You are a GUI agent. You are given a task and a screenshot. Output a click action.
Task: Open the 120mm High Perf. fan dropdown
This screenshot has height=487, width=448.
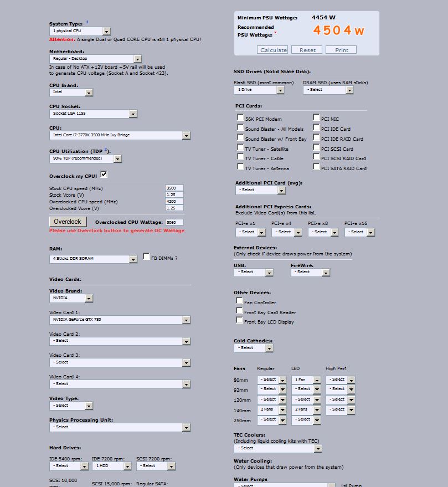click(x=340, y=399)
